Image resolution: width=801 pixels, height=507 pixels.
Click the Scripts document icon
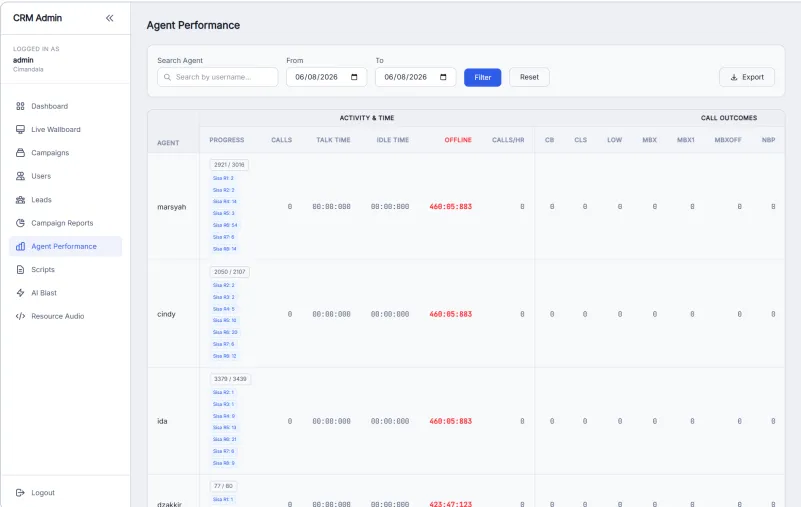coord(20,269)
